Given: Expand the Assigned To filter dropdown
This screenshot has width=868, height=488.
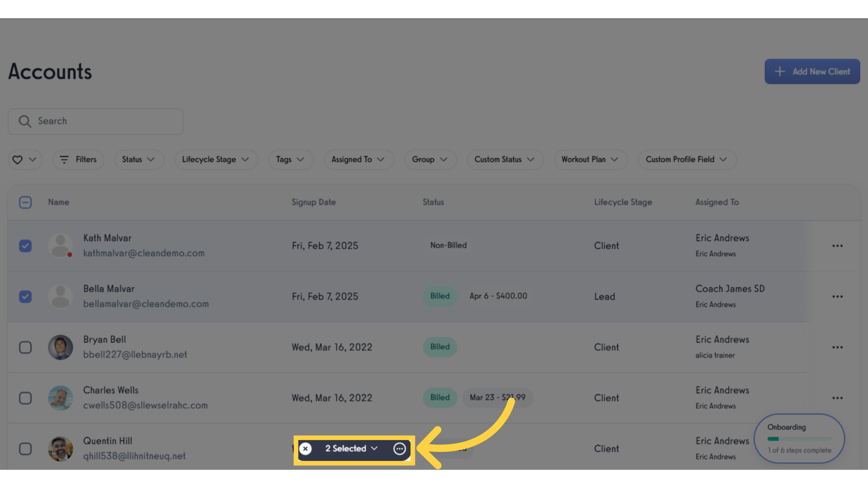Looking at the screenshot, I should click(x=359, y=160).
